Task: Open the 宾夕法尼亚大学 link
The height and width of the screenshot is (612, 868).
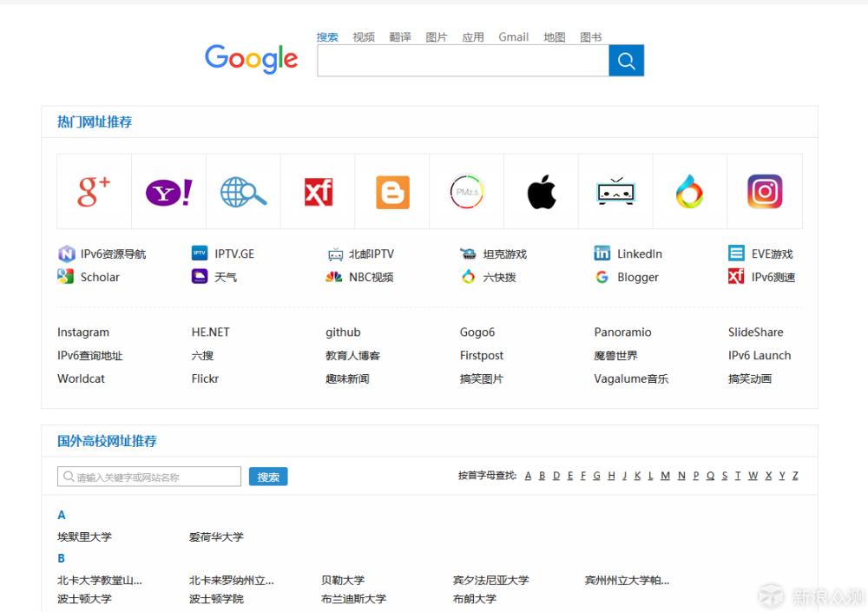Action: 491,580
